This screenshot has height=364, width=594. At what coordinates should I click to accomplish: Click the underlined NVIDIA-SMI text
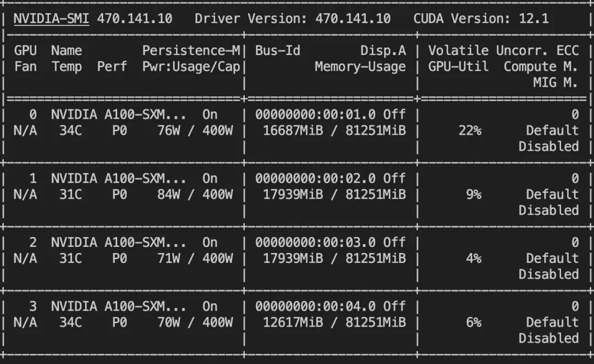click(51, 19)
